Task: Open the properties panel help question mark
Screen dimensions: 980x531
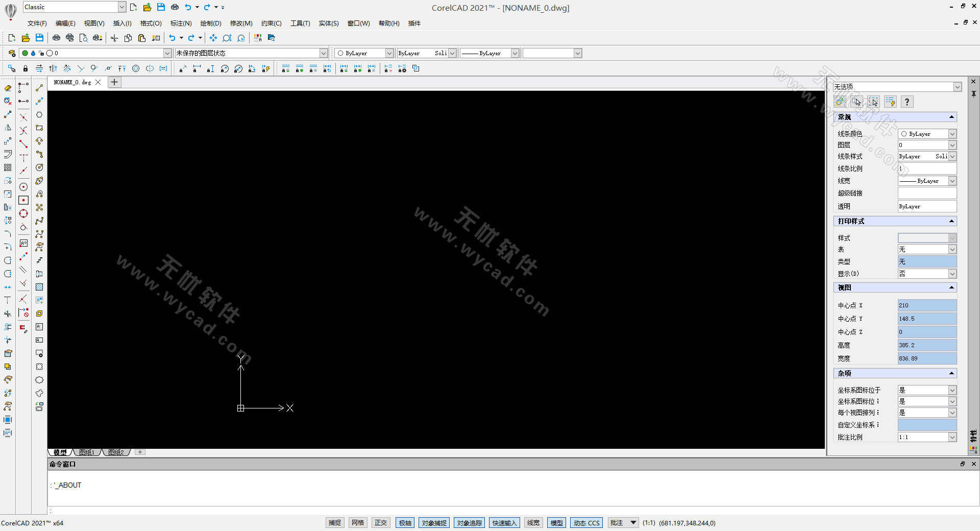Action: tap(906, 102)
